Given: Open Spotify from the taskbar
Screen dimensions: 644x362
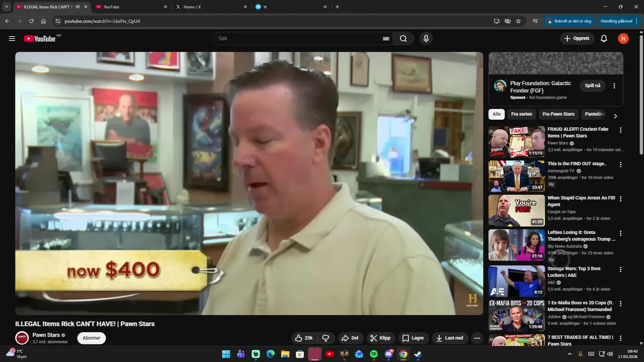Looking at the screenshot, I should coord(374,354).
